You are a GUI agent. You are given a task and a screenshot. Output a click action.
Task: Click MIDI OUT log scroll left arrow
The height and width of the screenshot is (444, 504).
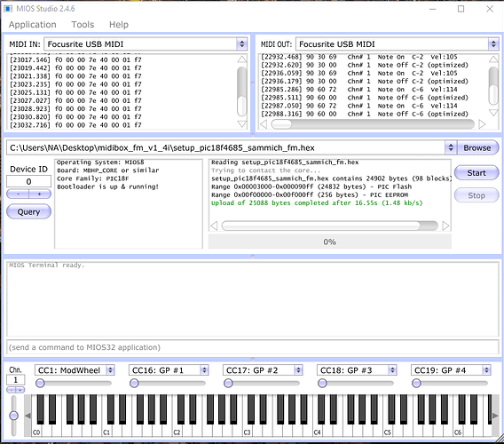point(264,123)
